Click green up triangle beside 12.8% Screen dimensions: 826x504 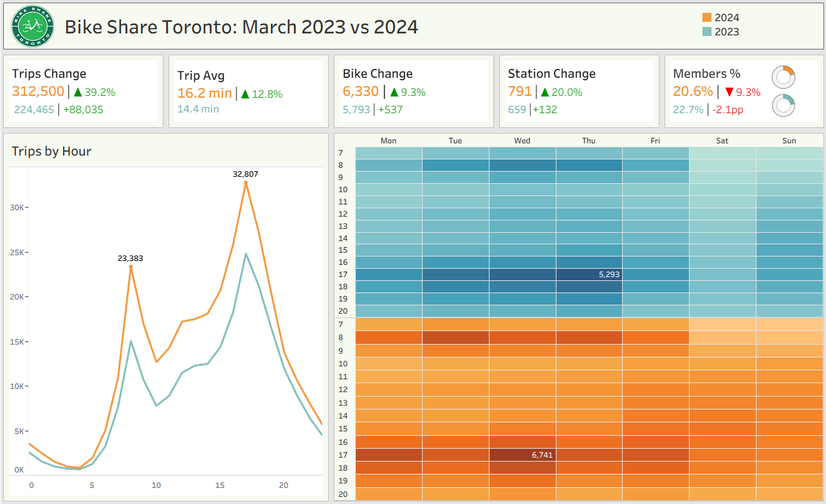pos(244,94)
